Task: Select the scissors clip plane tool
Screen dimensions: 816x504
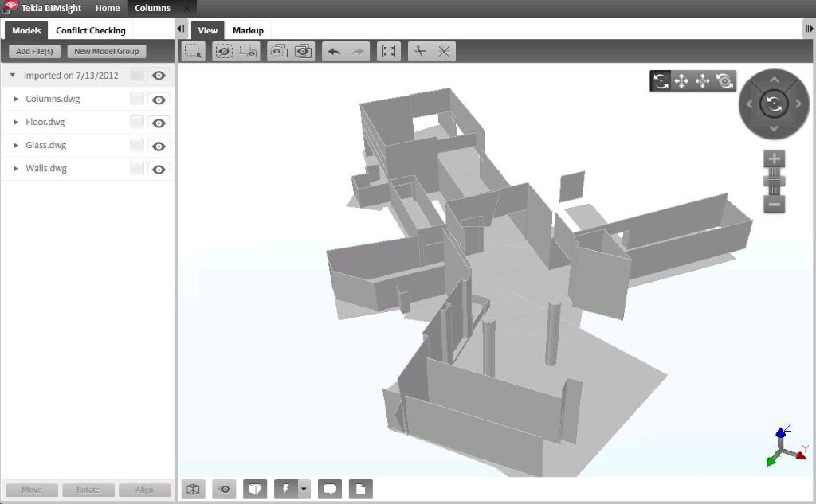Action: [419, 51]
